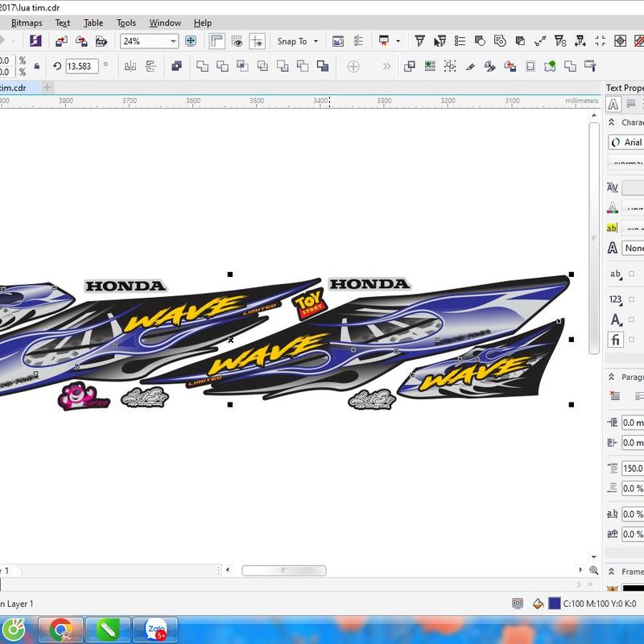Tick the checkbox next to stylistic 'A' option
Viewport: 644px width, 644px height.
coord(631,319)
